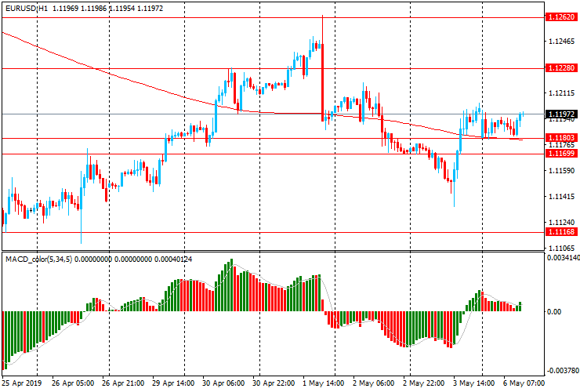Click the 1.11415 price scale value
Viewport: 580px width, 392px height.
561,196
